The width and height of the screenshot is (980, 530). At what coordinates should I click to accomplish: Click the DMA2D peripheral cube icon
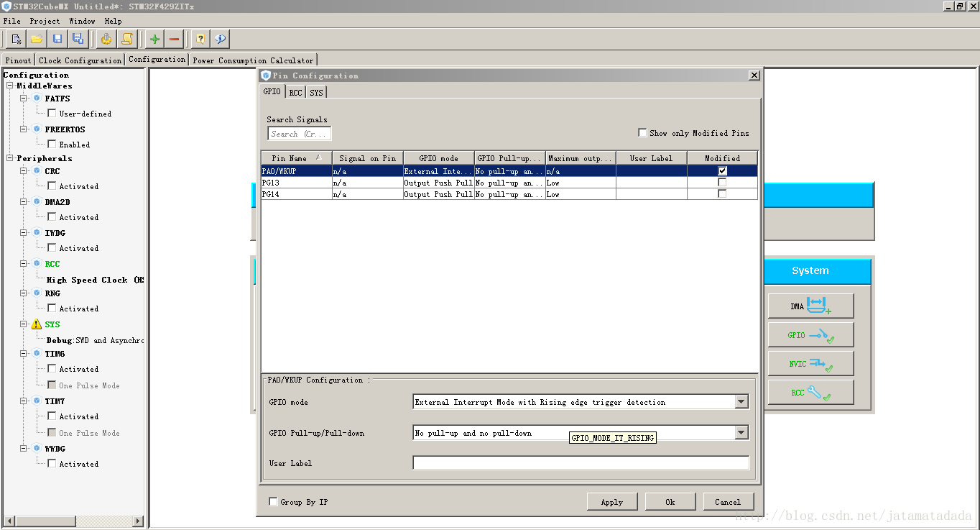pos(37,201)
